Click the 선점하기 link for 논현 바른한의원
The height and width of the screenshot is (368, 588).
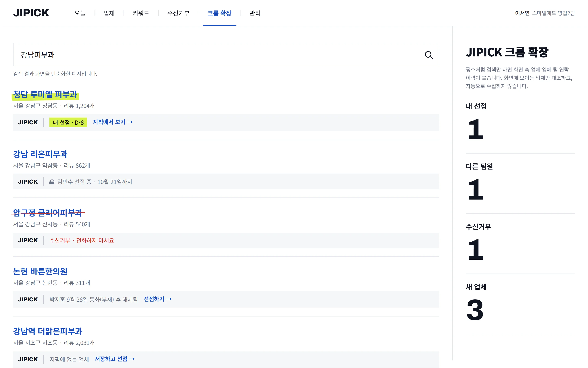[x=158, y=299]
